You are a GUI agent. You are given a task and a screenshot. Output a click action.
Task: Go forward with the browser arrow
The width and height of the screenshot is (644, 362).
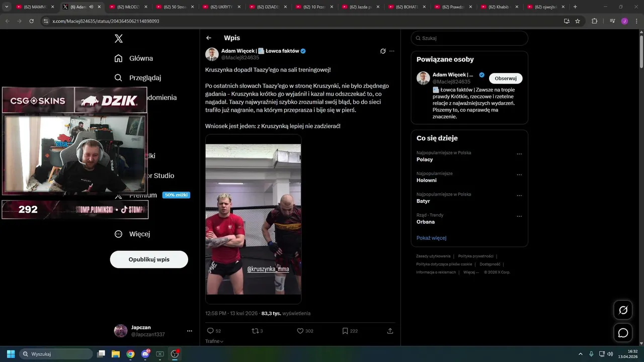(x=19, y=21)
